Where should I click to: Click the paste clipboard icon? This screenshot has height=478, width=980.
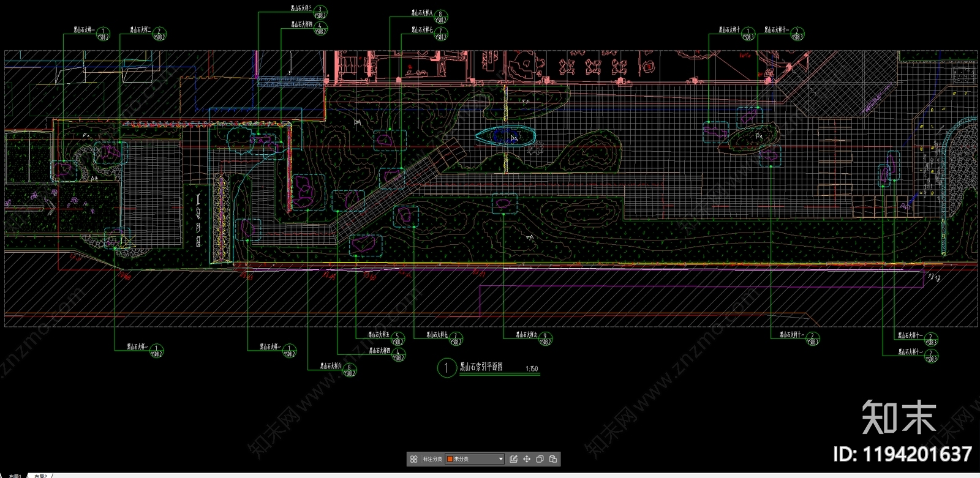click(553, 459)
